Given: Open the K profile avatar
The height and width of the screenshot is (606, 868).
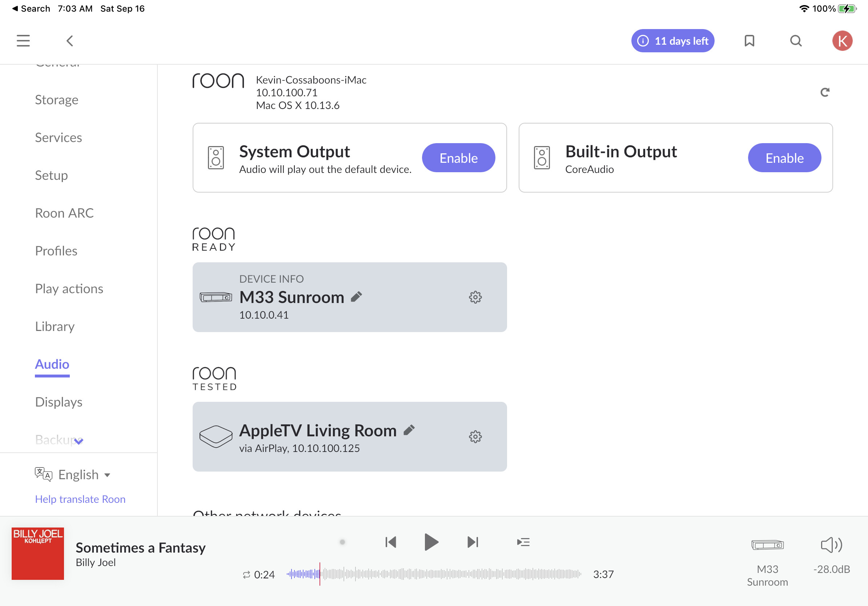Looking at the screenshot, I should click(x=842, y=41).
